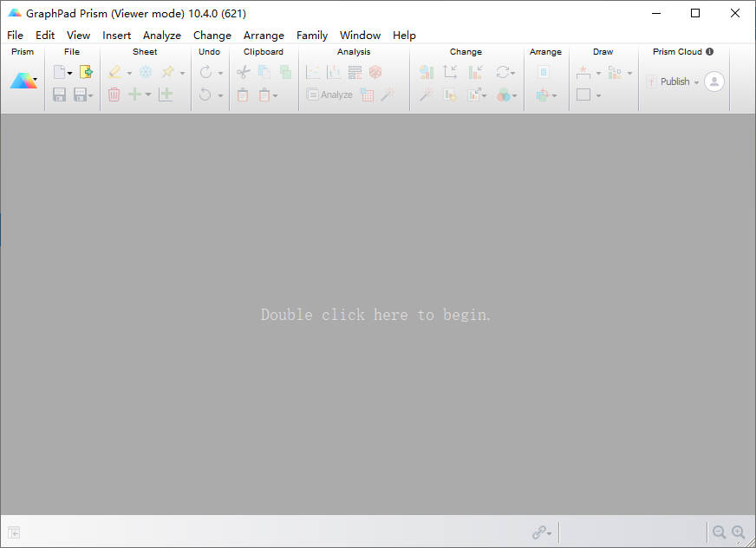This screenshot has height=548, width=756.
Task: Open the Insert menu
Action: coord(116,36)
